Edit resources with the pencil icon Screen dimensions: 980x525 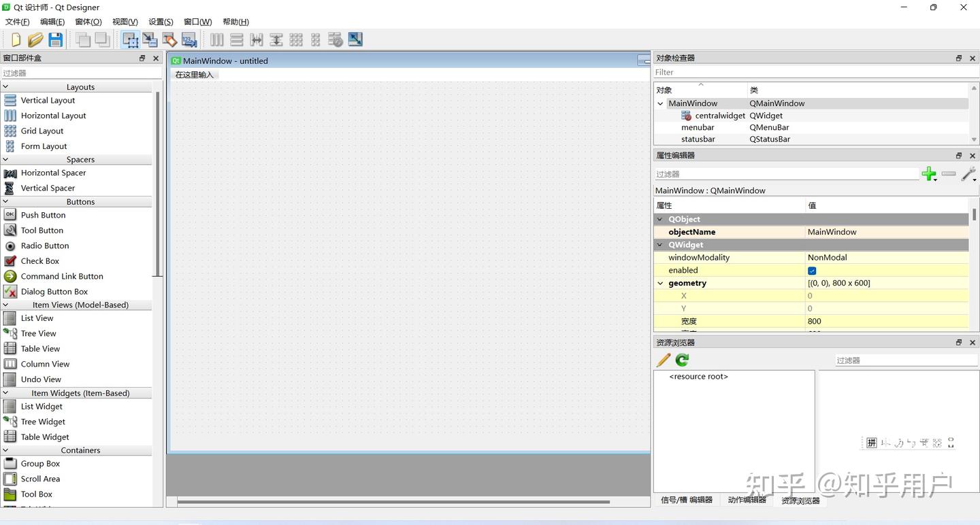662,360
